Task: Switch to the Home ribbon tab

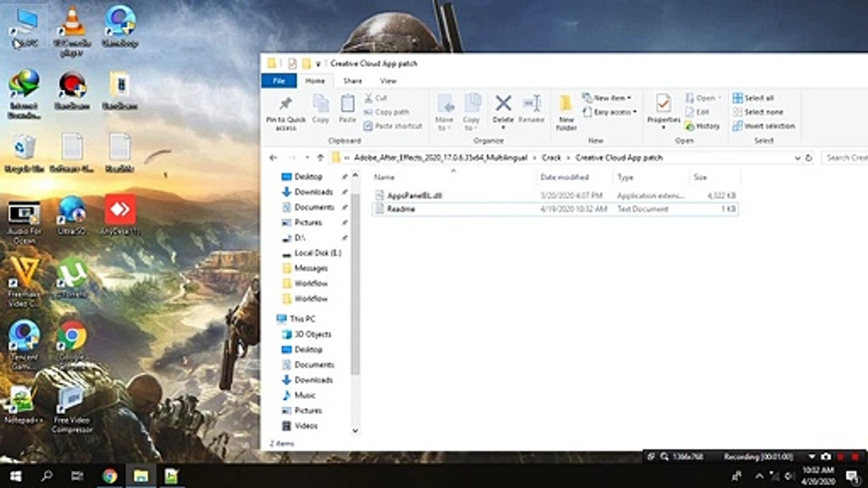Action: (315, 80)
